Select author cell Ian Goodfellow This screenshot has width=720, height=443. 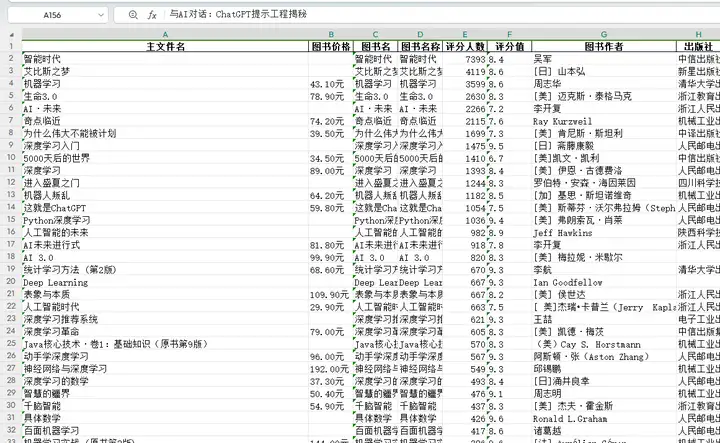(x=604, y=282)
